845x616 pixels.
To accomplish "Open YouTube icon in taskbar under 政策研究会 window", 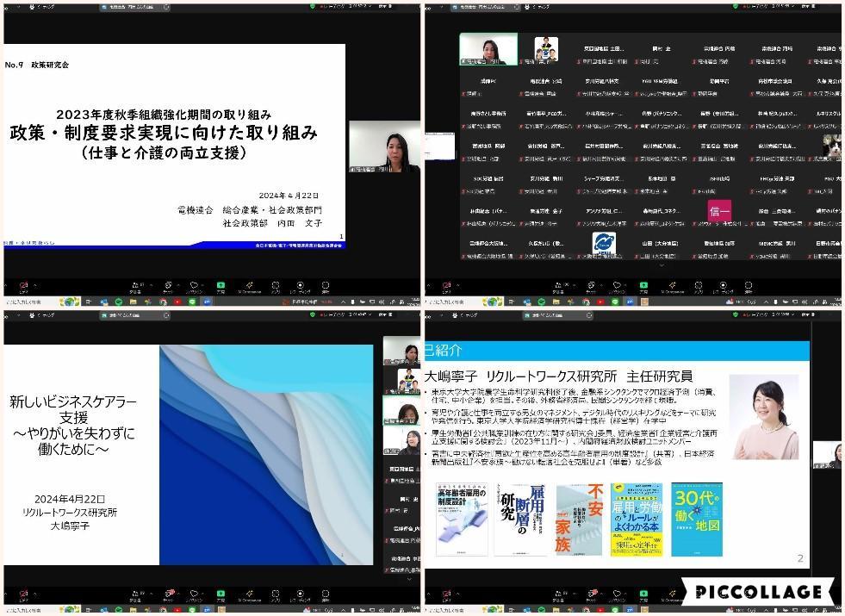I will [177, 302].
